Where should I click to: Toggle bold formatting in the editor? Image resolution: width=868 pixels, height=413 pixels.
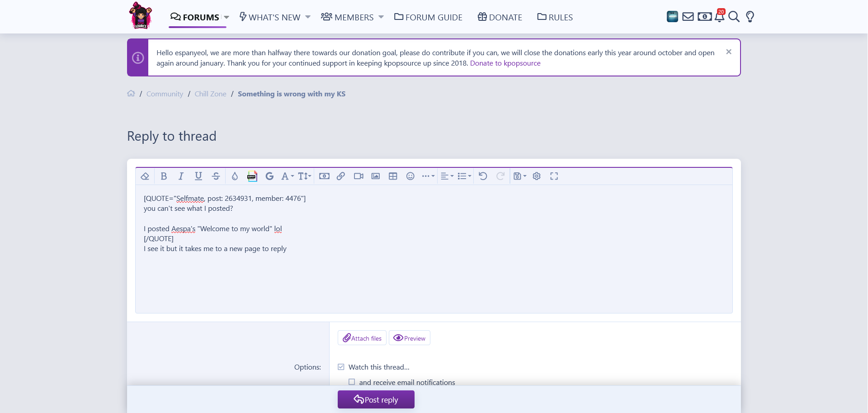click(x=164, y=176)
